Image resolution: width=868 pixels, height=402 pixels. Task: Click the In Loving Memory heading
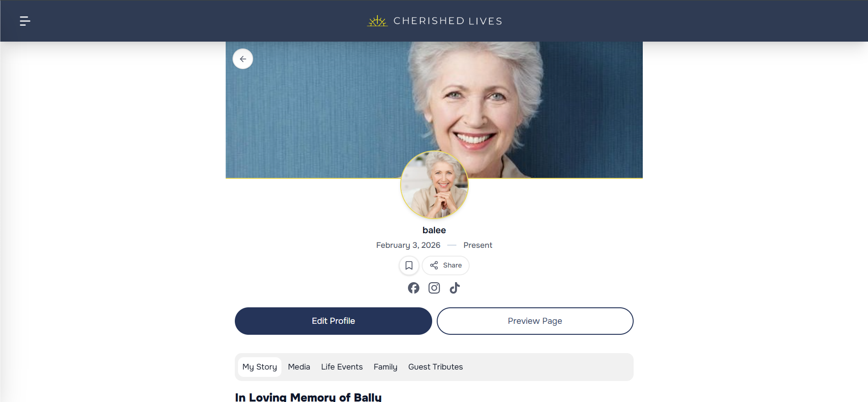308,397
